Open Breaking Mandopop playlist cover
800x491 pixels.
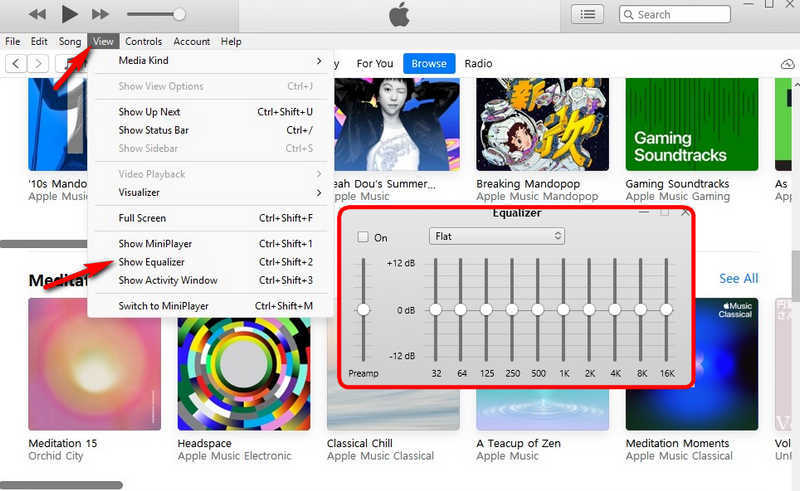[542, 124]
